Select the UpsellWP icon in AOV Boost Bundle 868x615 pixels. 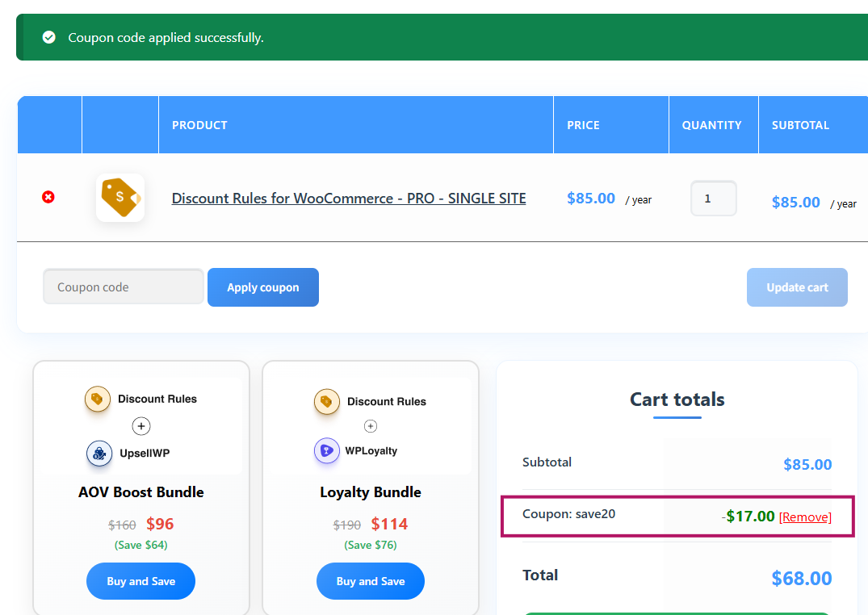click(x=99, y=454)
